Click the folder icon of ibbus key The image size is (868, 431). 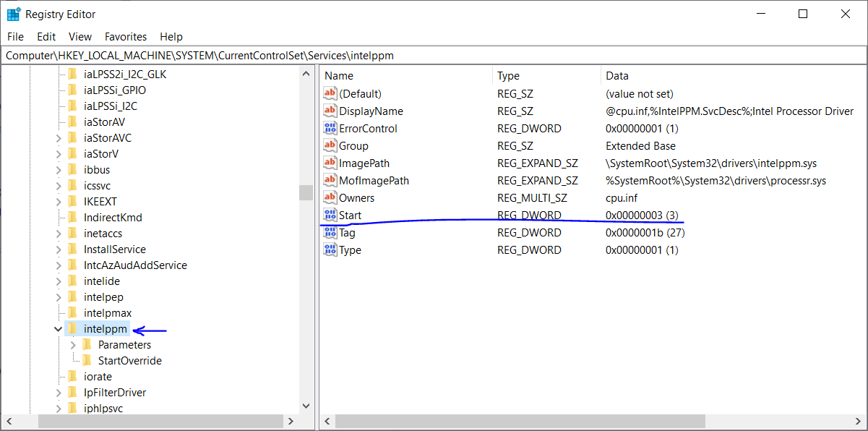tap(72, 169)
